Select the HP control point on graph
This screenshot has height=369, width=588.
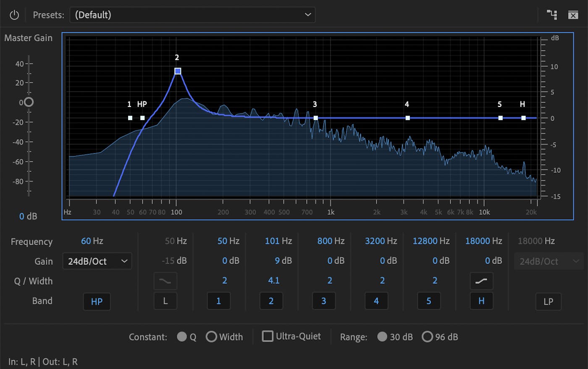point(142,118)
